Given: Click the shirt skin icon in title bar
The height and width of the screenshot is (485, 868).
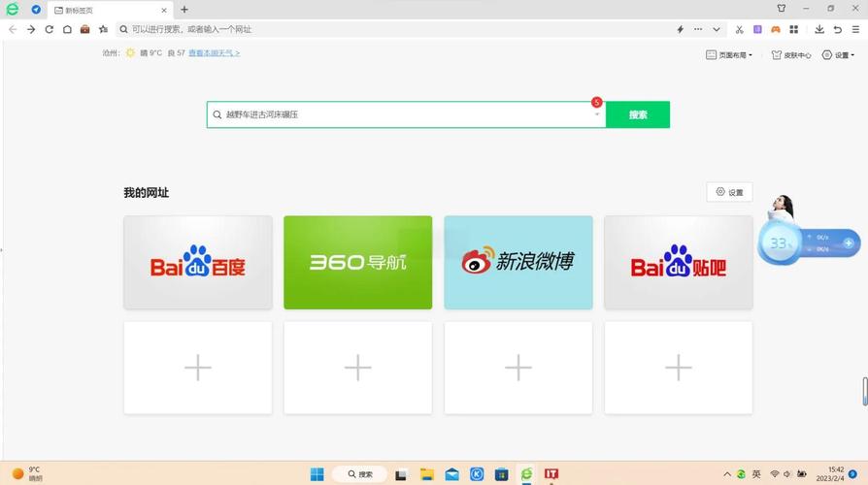Looking at the screenshot, I should coord(781,9).
